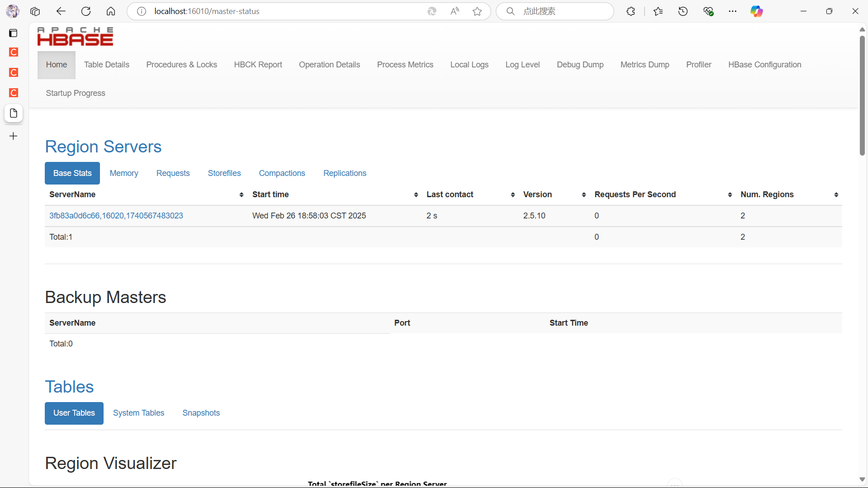
Task: Click the 'Total:1' row text
Action: pyautogui.click(x=61, y=237)
